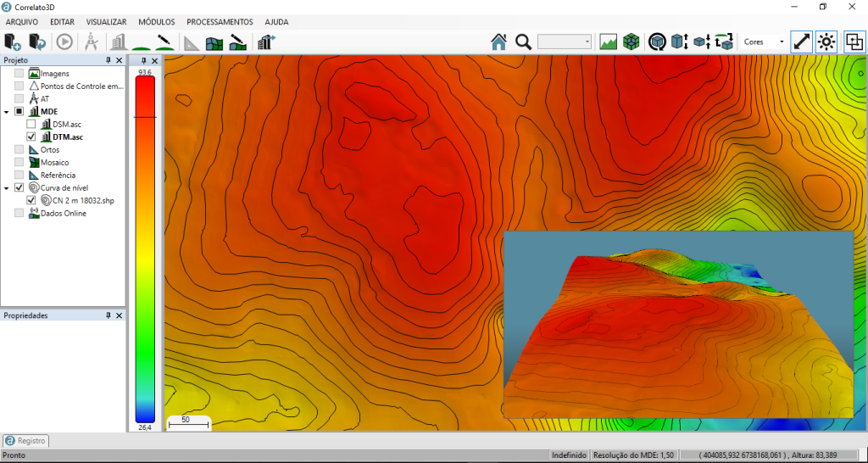This screenshot has height=463, width=868.
Task: Select the magnifier zoom tool
Action: (x=523, y=42)
